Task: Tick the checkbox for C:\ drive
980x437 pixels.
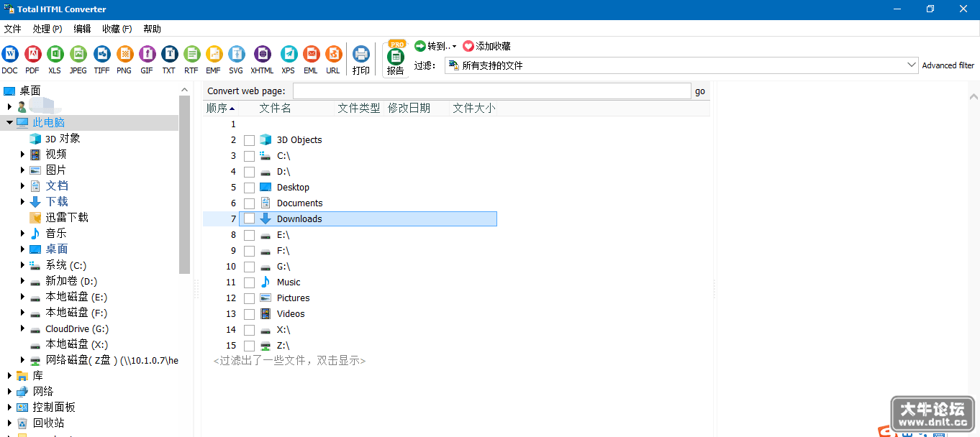Action: (249, 156)
